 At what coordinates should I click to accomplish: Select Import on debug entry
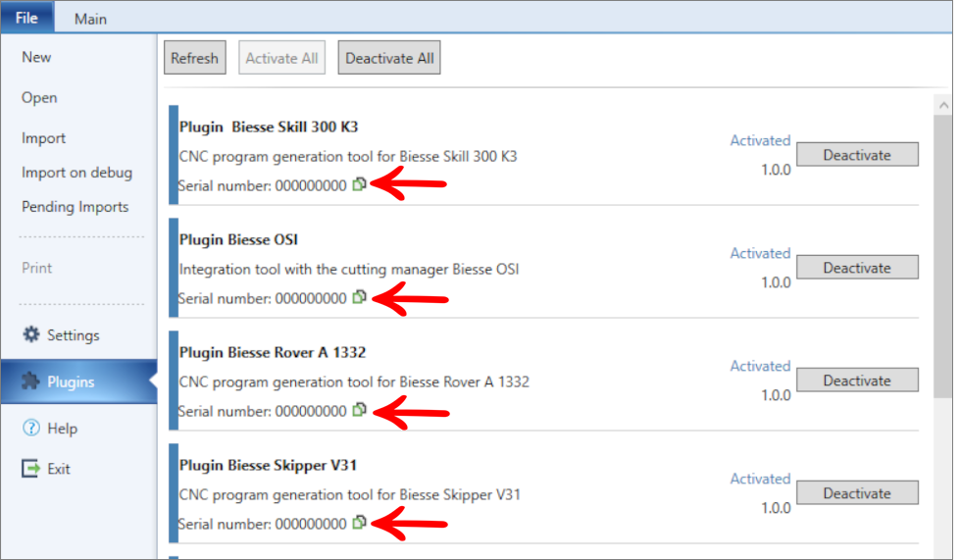76,173
